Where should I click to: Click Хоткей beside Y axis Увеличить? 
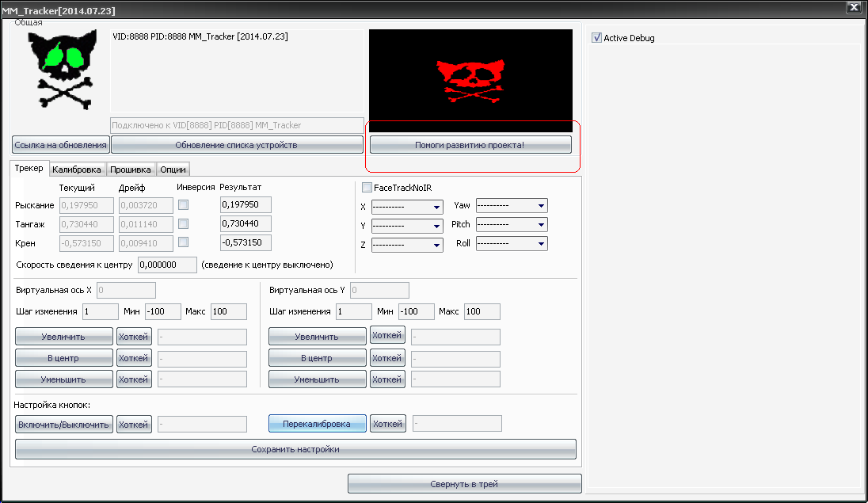click(x=387, y=335)
